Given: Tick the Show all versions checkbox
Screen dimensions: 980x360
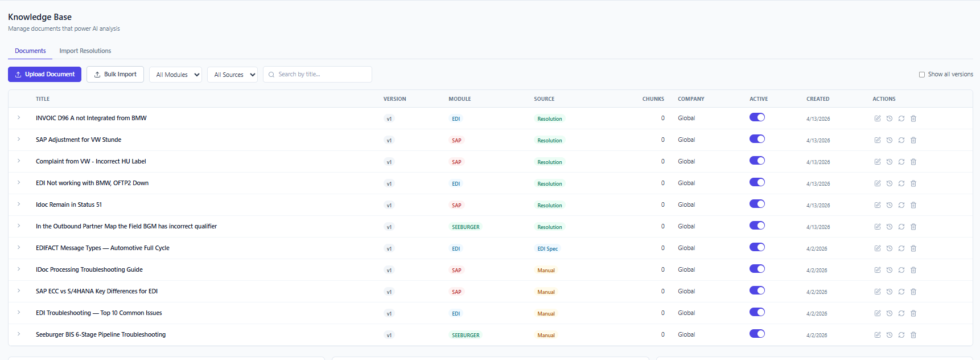Looking at the screenshot, I should point(922,75).
